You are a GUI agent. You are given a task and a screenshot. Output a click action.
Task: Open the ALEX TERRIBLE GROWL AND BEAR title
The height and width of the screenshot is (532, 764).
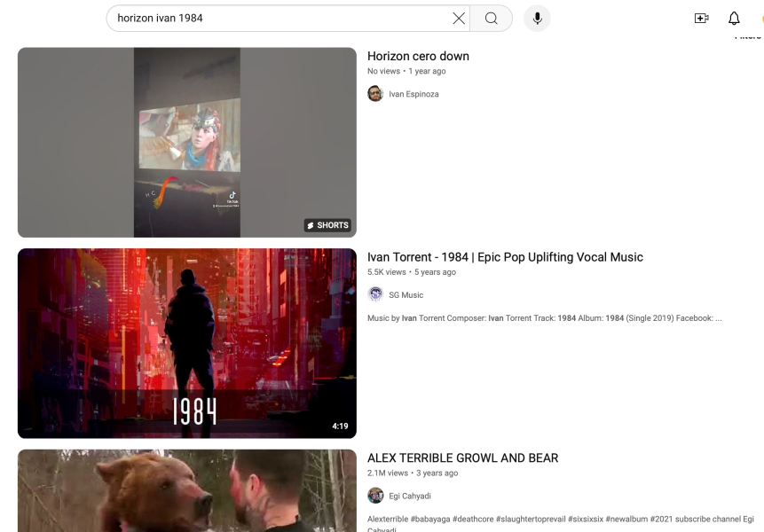tap(463, 458)
